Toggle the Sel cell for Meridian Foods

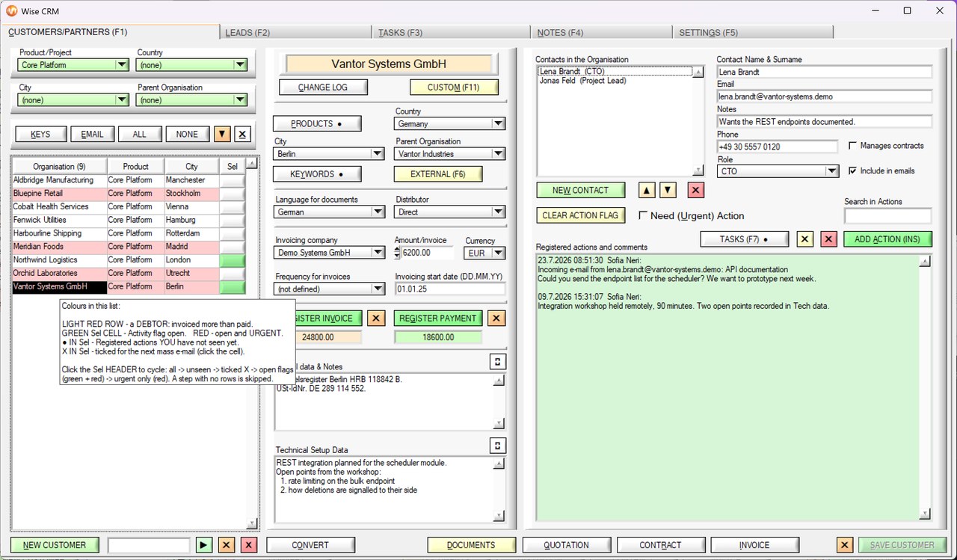(232, 247)
